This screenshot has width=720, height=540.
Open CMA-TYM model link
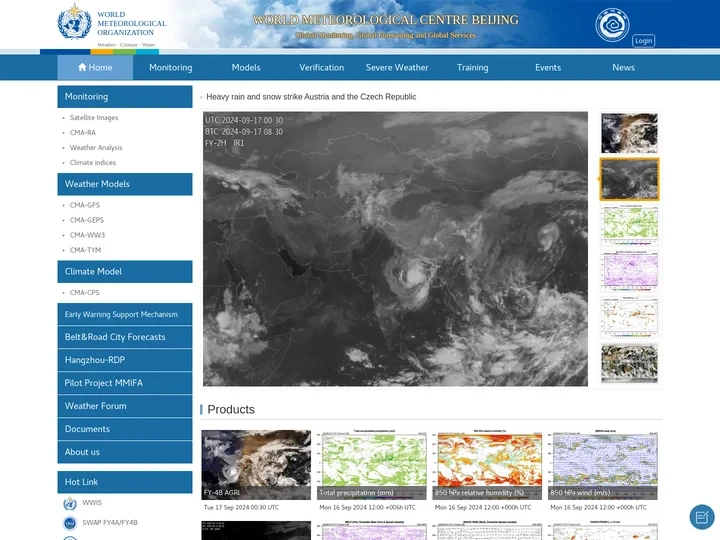85,250
